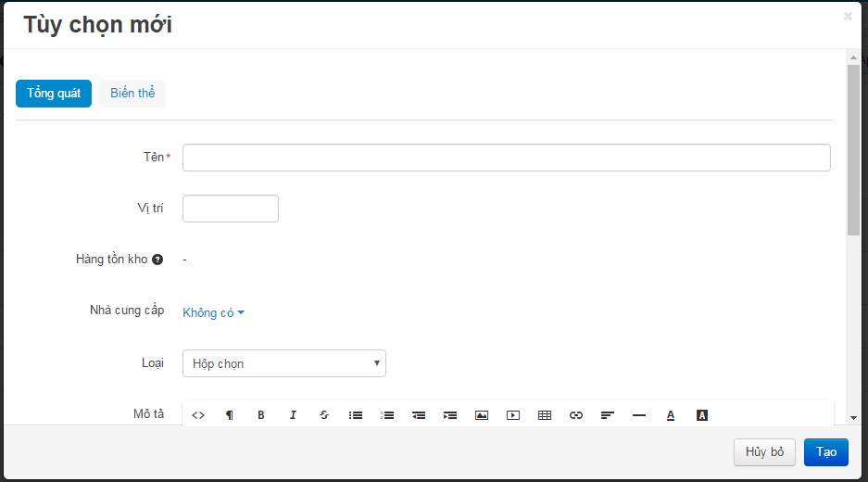Viewport: 868px width, 482px height.
Task: Toggle HTML source view in editor
Action: (198, 415)
